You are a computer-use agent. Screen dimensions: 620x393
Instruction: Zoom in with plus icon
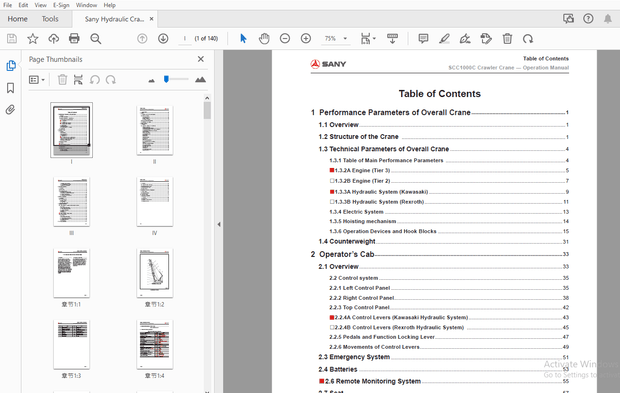306,38
